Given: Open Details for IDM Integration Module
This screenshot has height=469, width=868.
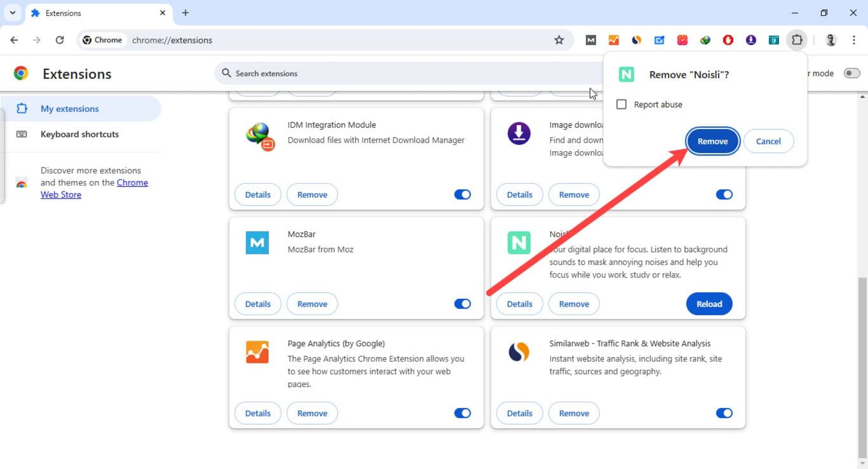Looking at the screenshot, I should pos(258,194).
